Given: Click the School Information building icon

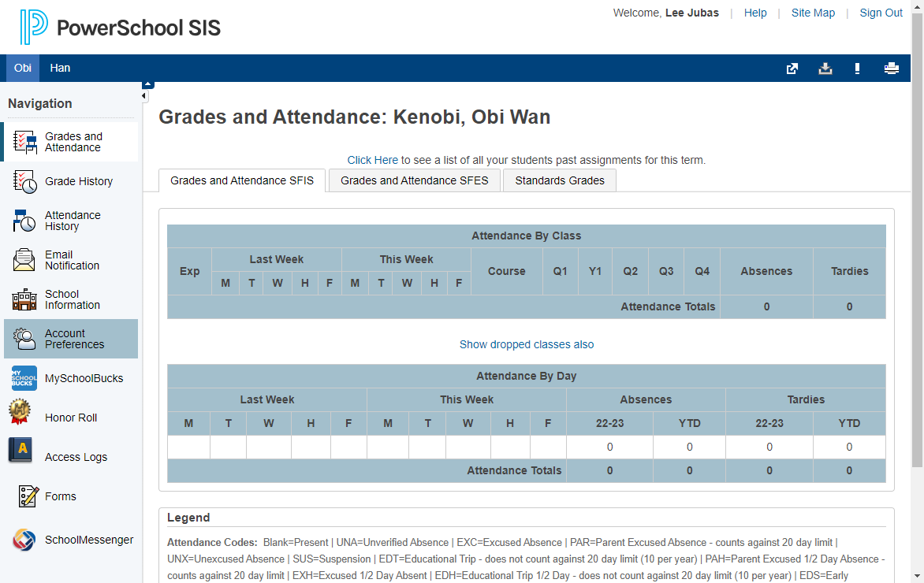Looking at the screenshot, I should point(24,299).
